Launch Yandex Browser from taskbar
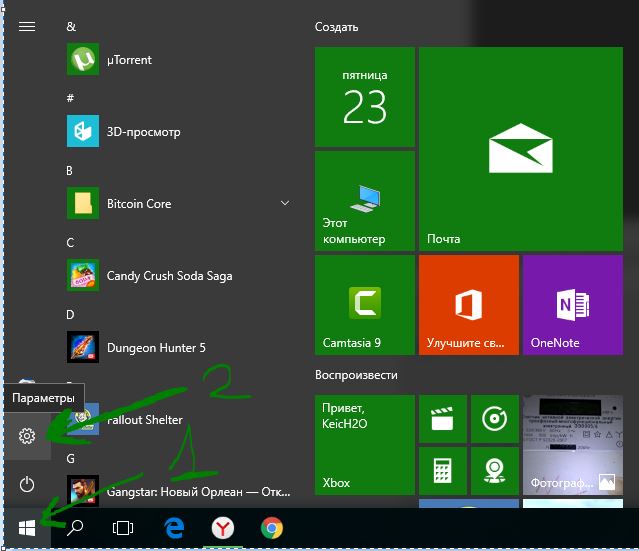Viewport: 639px width, 551px height. pos(223,528)
